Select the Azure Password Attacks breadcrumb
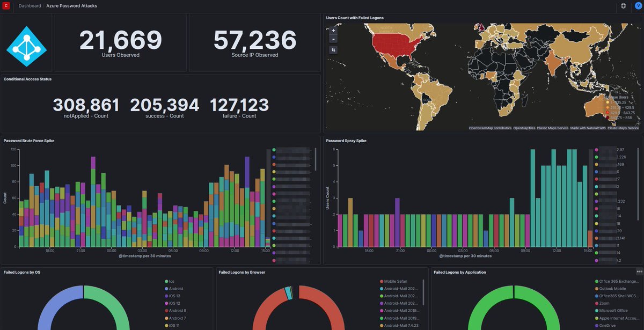The image size is (644, 330). coord(72,5)
